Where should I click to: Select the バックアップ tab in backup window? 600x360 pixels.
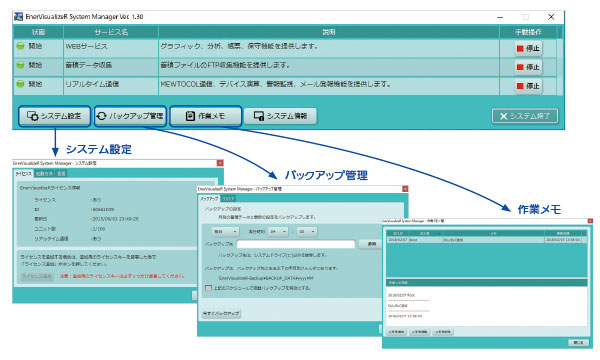(x=209, y=199)
